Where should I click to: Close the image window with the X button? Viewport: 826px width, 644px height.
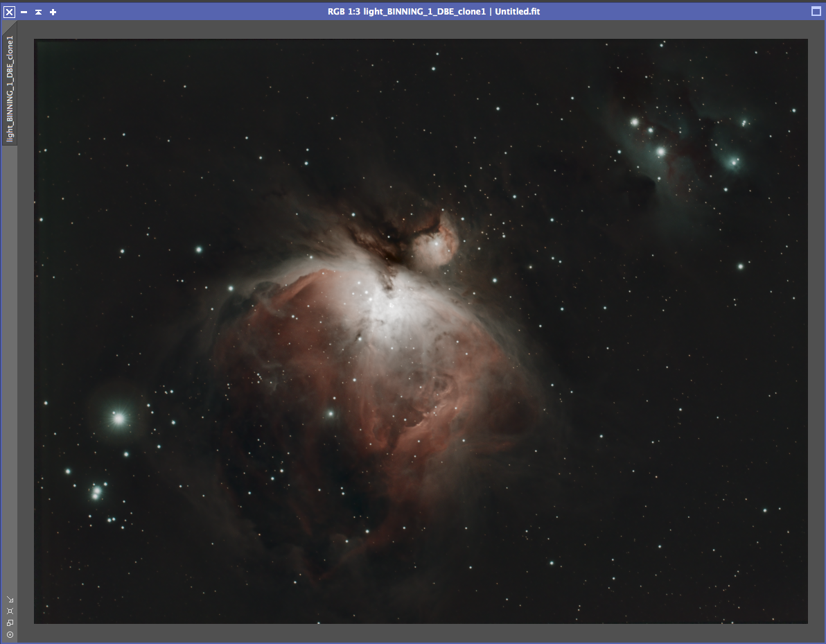tap(10, 12)
